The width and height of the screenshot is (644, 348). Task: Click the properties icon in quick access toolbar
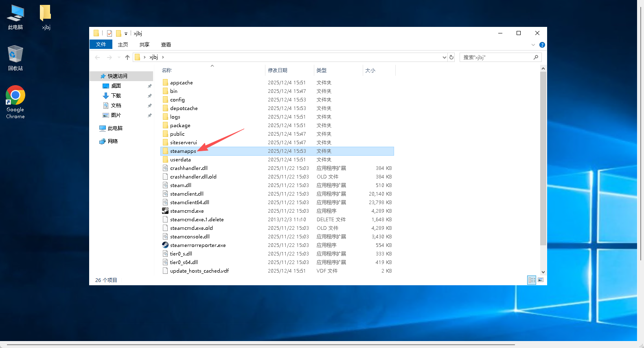pyautogui.click(x=110, y=33)
